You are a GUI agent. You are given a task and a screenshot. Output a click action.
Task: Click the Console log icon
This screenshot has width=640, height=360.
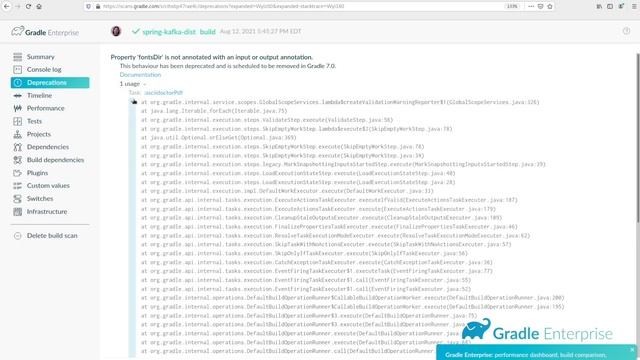click(x=18, y=70)
